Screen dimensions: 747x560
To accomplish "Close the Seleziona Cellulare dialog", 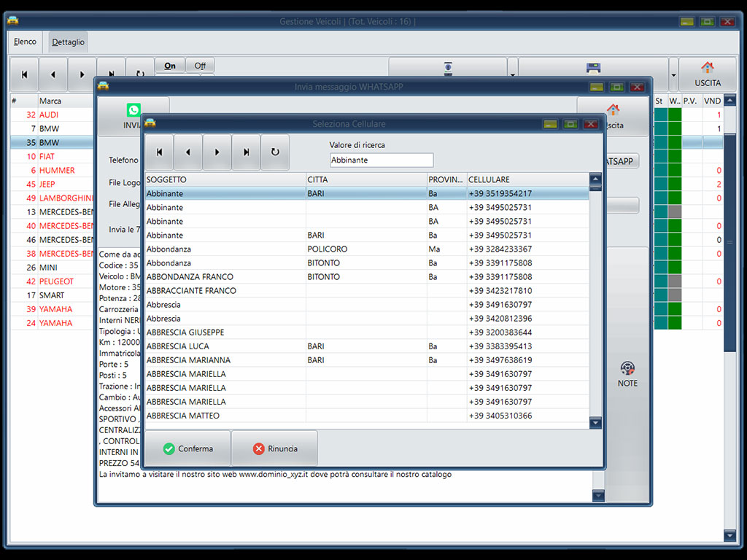I will [591, 124].
